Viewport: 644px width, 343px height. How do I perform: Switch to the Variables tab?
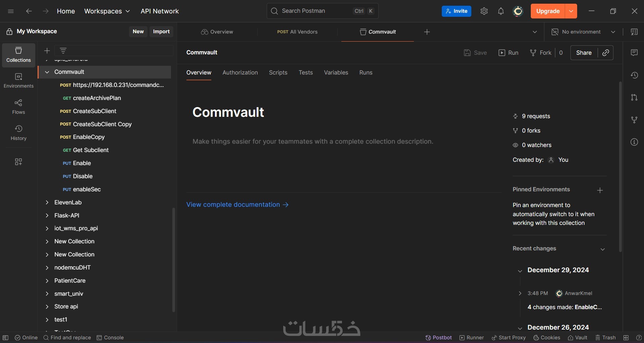[x=336, y=72]
